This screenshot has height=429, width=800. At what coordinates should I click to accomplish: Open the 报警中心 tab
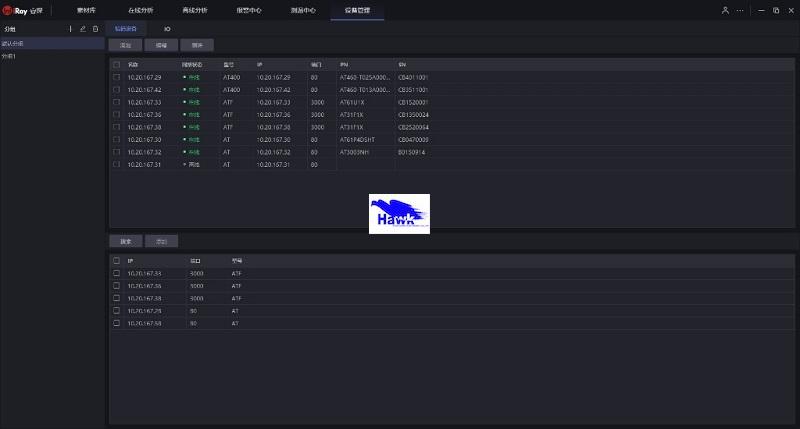pyautogui.click(x=249, y=10)
